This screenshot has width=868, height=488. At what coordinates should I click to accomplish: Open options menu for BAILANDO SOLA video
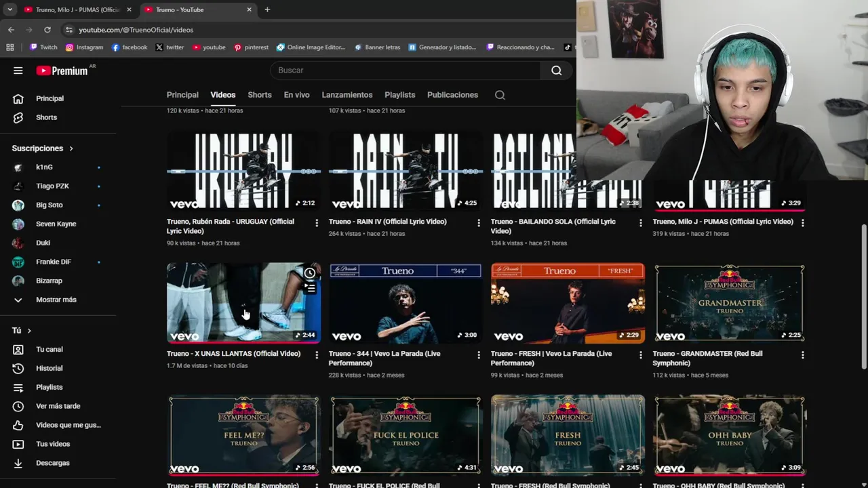click(x=640, y=222)
